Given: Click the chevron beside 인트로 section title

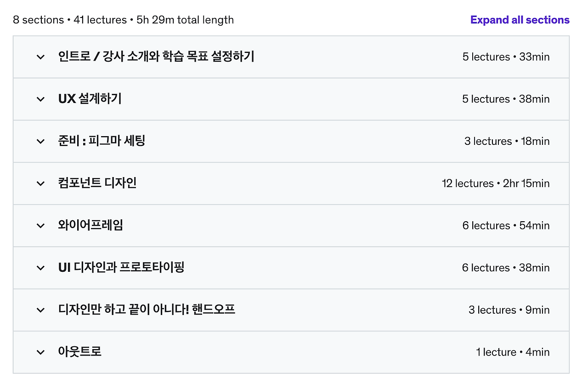Looking at the screenshot, I should pyautogui.click(x=40, y=57).
